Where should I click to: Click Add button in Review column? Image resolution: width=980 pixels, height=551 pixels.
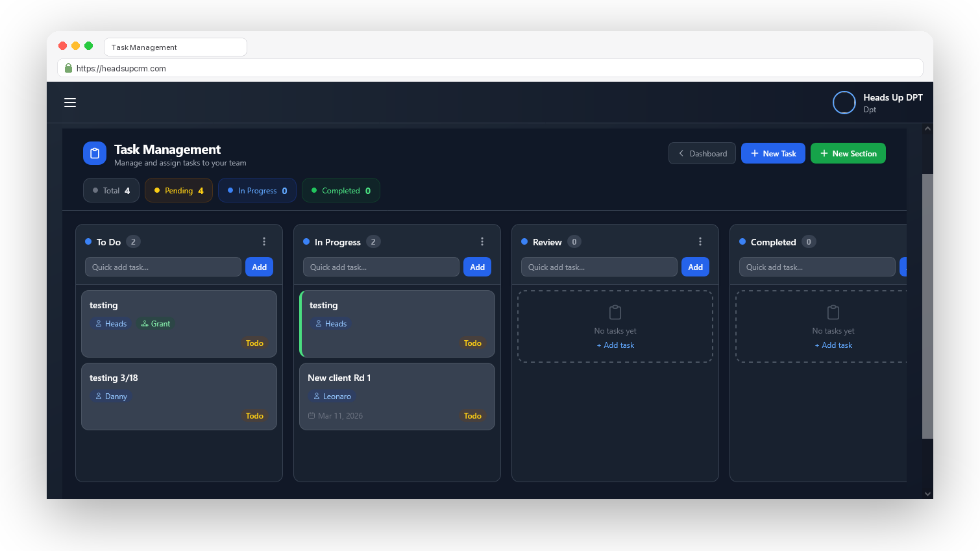(695, 267)
